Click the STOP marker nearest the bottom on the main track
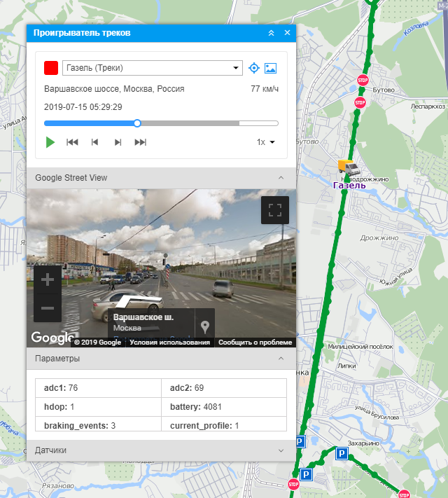This screenshot has height=498, width=448. [293, 485]
